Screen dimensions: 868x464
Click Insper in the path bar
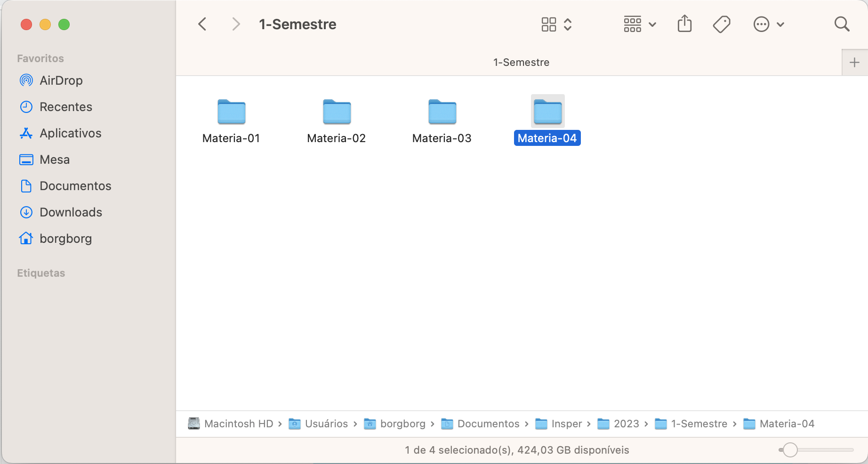click(x=559, y=424)
